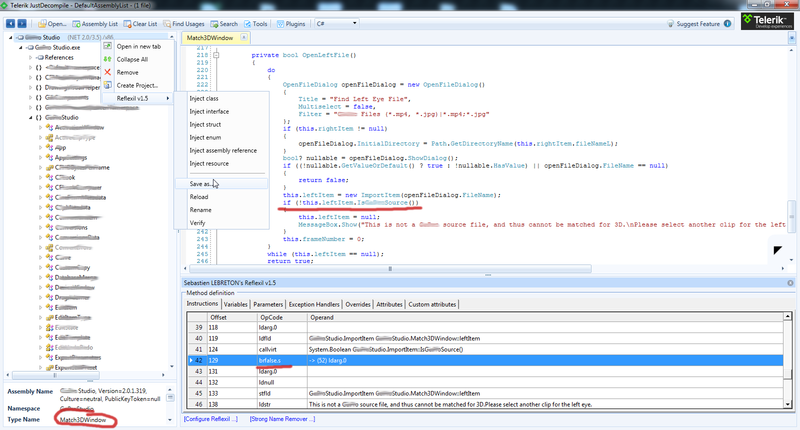Select Save as... in context menu
The image size is (800, 430).
pos(201,183)
